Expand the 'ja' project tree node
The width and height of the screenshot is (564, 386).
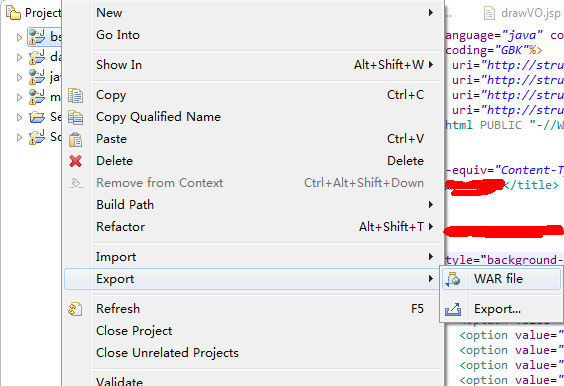pyautogui.click(x=19, y=77)
